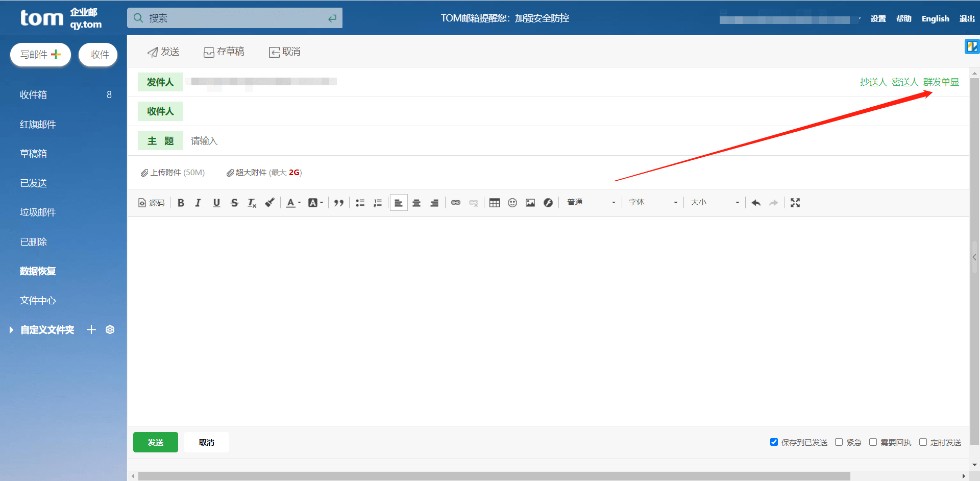Maximize the editor to fullscreen
This screenshot has width=980, height=481.
pos(795,203)
